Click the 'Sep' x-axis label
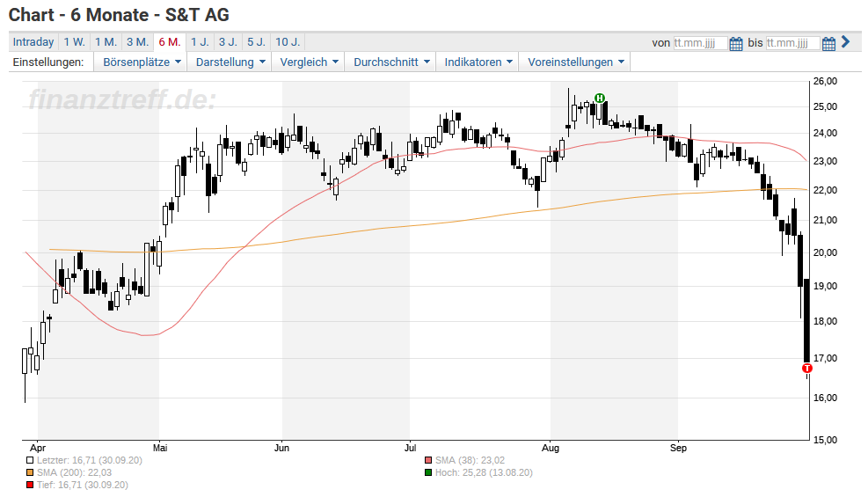 click(x=678, y=448)
